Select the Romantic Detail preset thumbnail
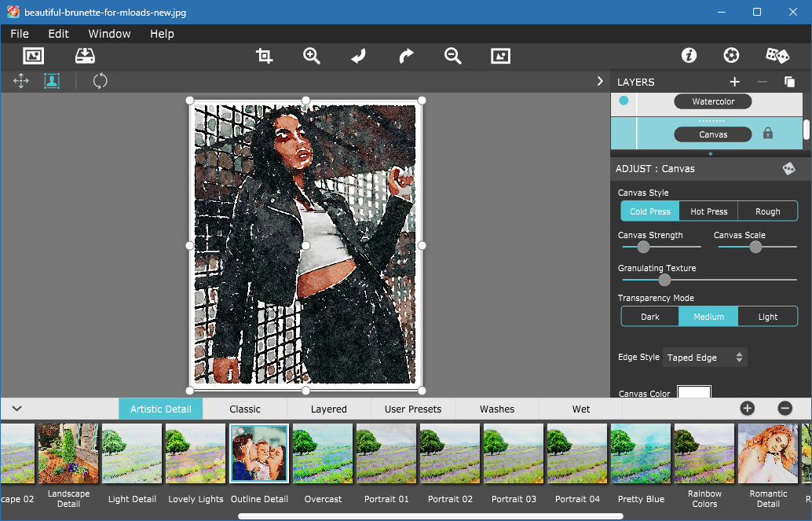 768,453
